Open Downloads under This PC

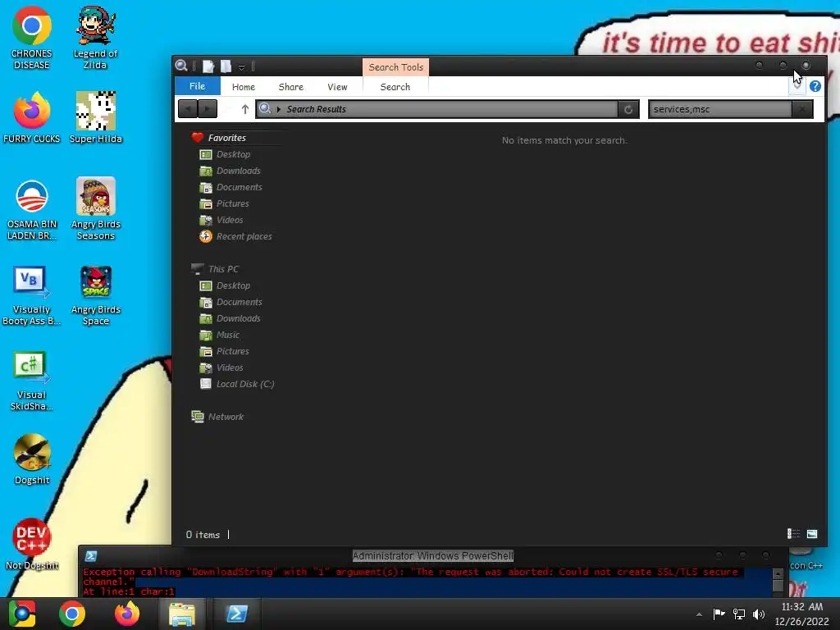pos(230,318)
